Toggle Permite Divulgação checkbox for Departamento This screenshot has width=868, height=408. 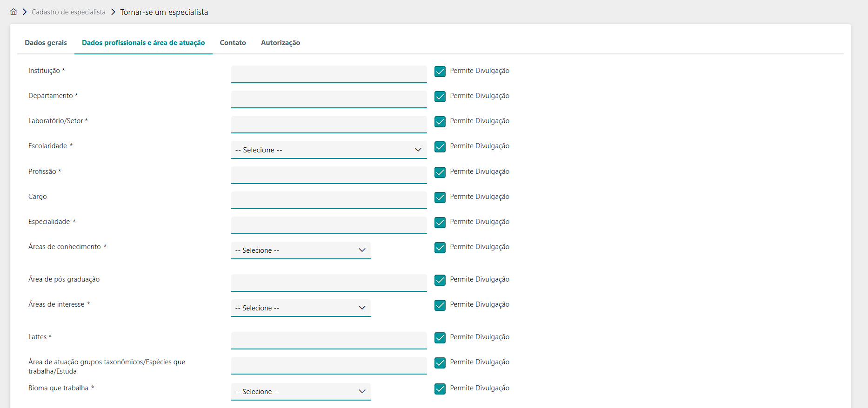pyautogui.click(x=440, y=96)
